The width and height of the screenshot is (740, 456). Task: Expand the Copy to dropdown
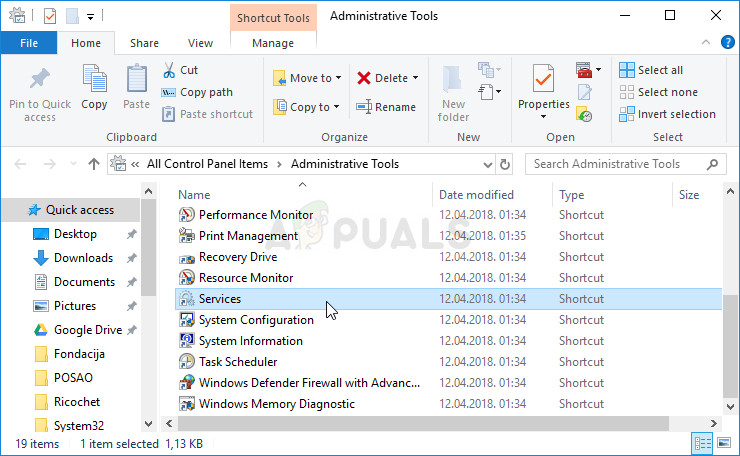336,107
